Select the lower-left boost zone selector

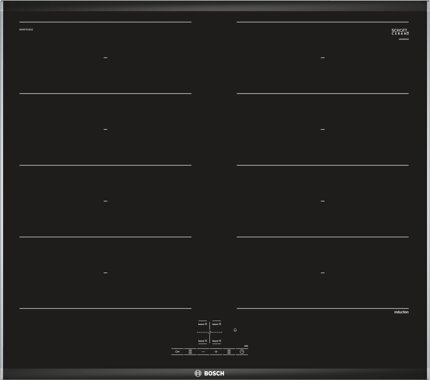point(202,341)
